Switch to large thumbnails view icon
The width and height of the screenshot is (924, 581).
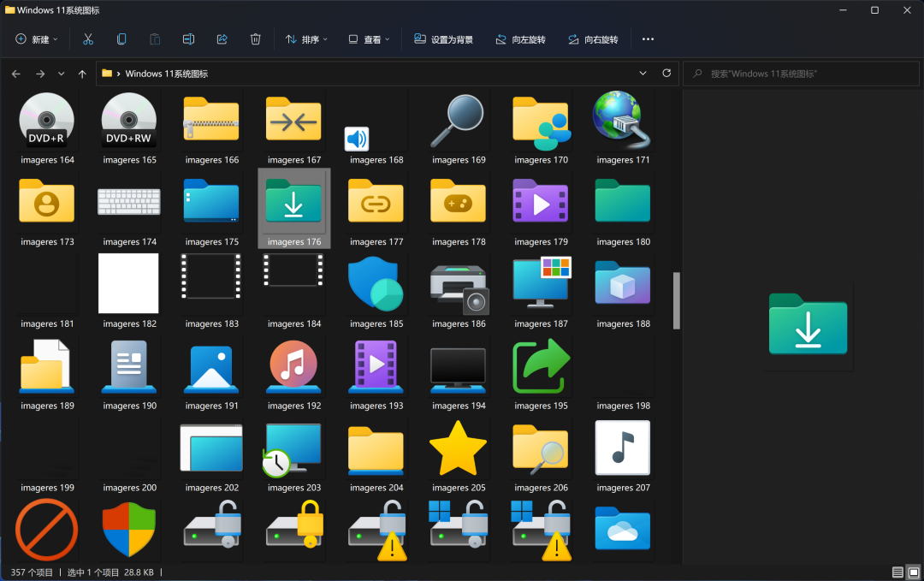pyautogui.click(x=914, y=572)
